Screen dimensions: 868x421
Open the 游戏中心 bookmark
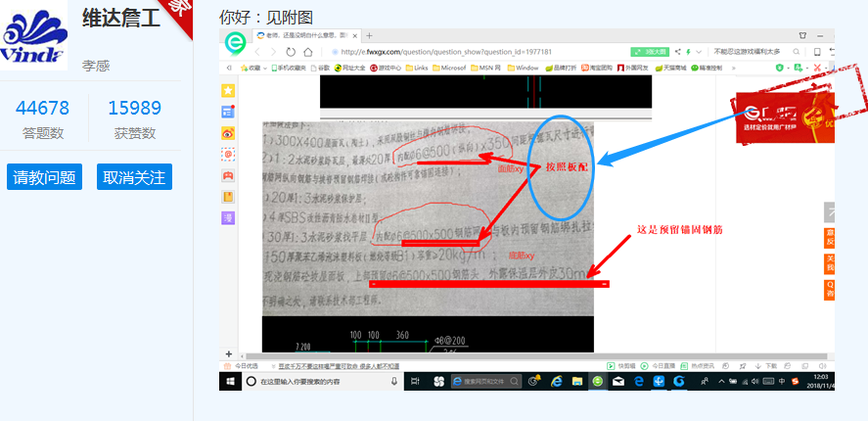pos(386,68)
